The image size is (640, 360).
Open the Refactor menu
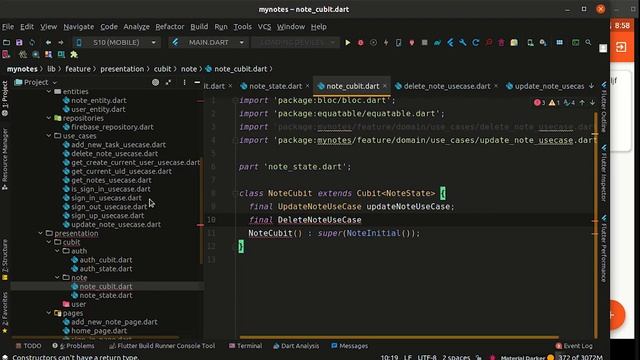click(x=169, y=27)
